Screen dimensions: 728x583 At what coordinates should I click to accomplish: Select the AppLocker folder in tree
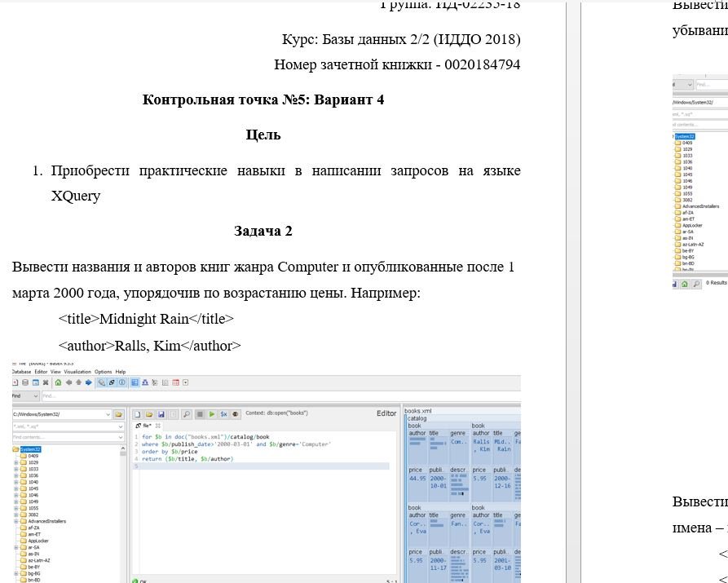tap(38, 541)
